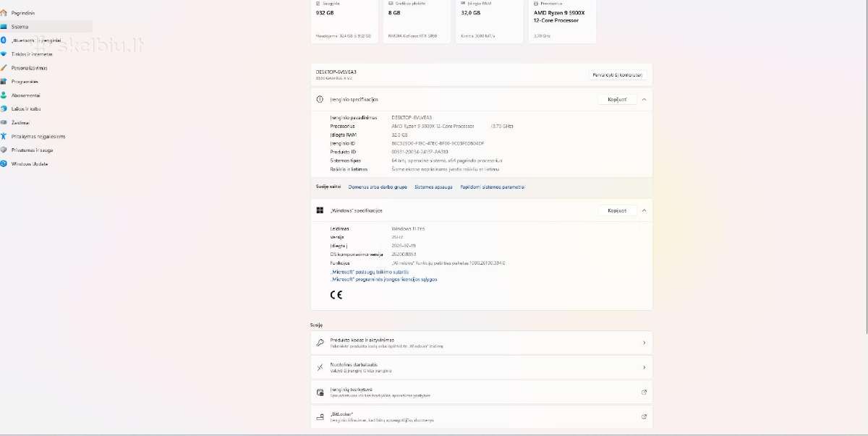Open Sistemos apsauga link

tap(433, 187)
